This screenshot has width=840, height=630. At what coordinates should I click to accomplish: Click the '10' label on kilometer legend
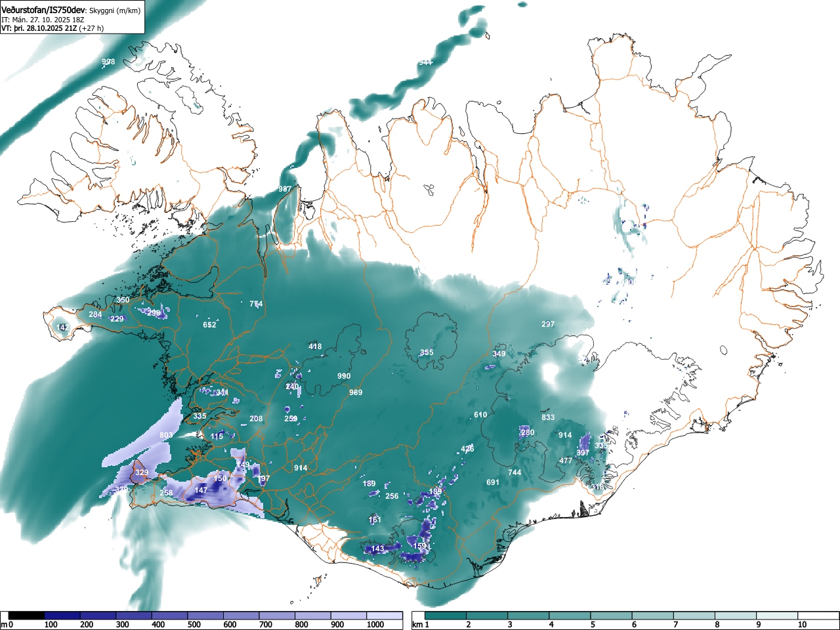point(801,625)
